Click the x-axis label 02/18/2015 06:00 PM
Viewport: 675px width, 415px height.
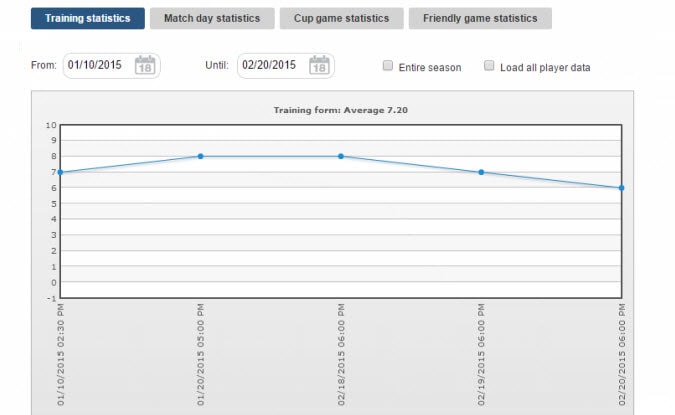pos(341,355)
